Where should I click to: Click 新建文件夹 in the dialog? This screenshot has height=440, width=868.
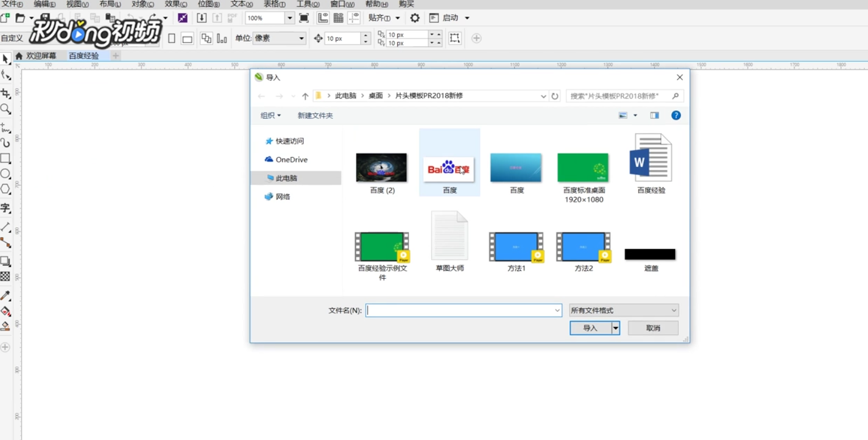tap(315, 115)
